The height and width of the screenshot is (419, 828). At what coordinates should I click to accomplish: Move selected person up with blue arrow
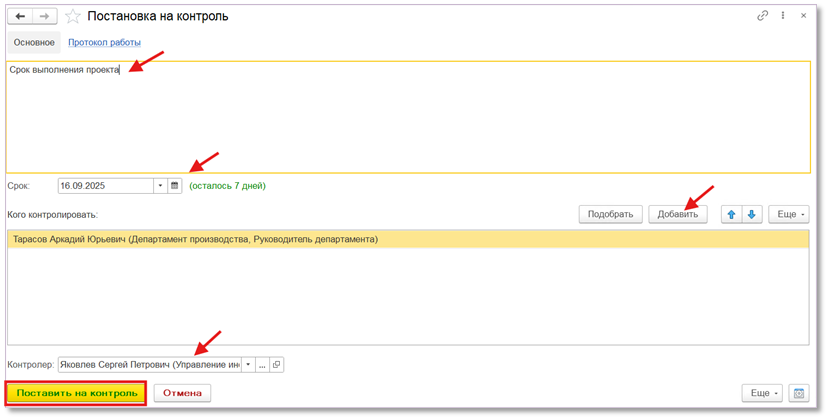tap(731, 214)
